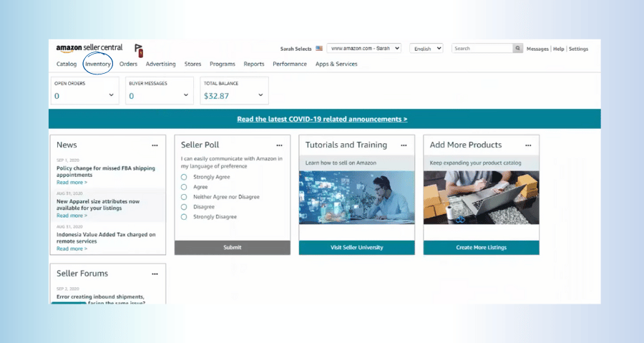
Task: Click the $32.87 balance amount
Action: coord(216,96)
